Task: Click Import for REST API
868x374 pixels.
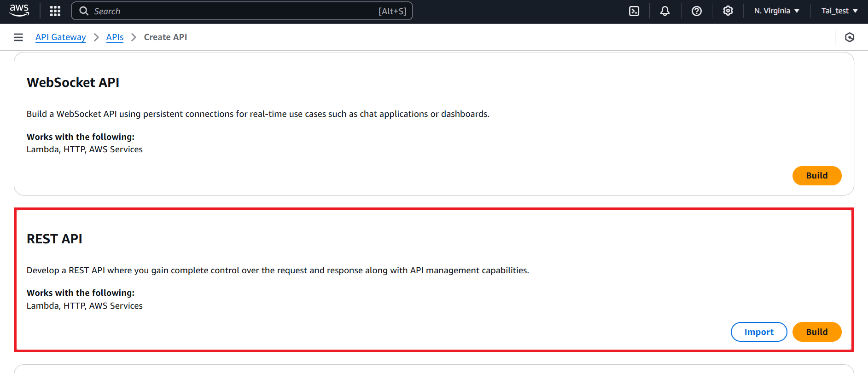Action: coord(759,332)
